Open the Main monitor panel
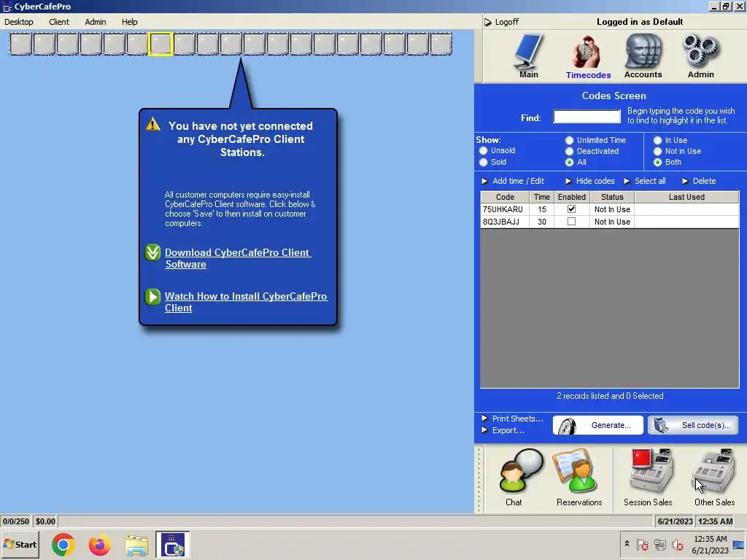Screen dimensions: 747x560 click(528, 56)
